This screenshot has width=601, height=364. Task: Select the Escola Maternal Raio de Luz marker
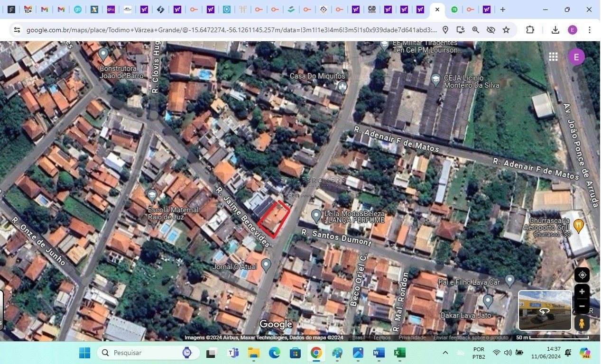click(152, 195)
